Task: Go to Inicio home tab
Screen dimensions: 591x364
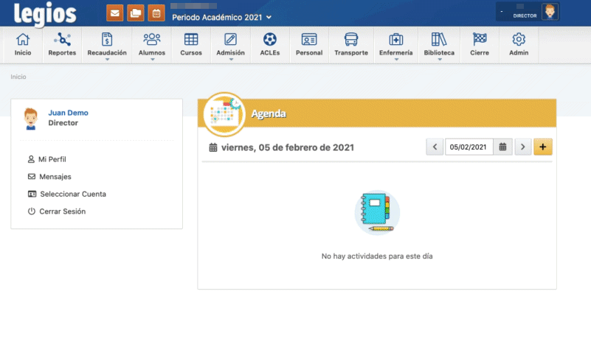Action: tap(23, 44)
